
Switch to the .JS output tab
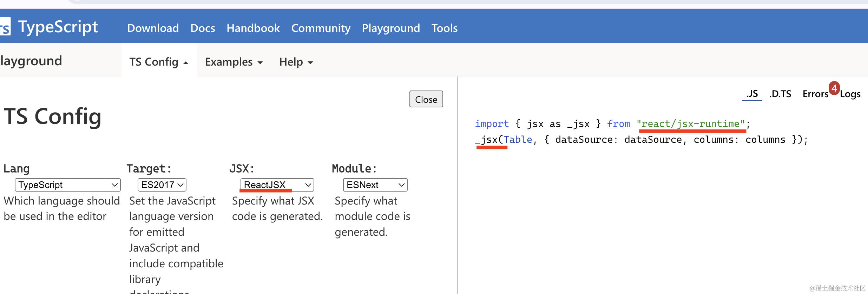click(752, 94)
